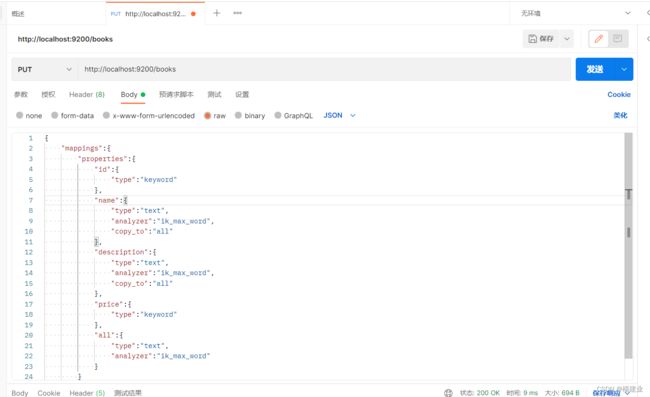Select the raw body type
The width and height of the screenshot is (650, 397).
coord(215,116)
